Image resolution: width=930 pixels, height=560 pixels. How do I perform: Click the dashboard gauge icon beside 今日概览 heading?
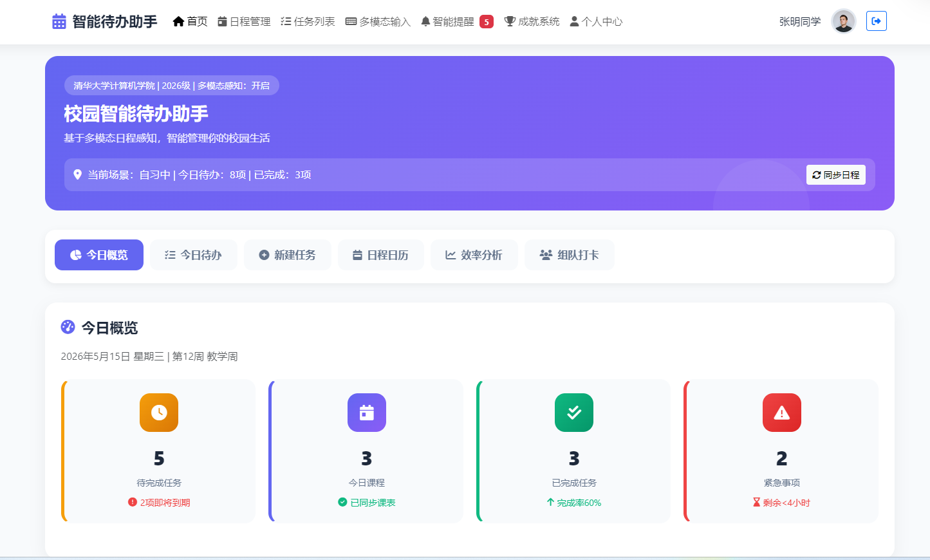click(68, 327)
